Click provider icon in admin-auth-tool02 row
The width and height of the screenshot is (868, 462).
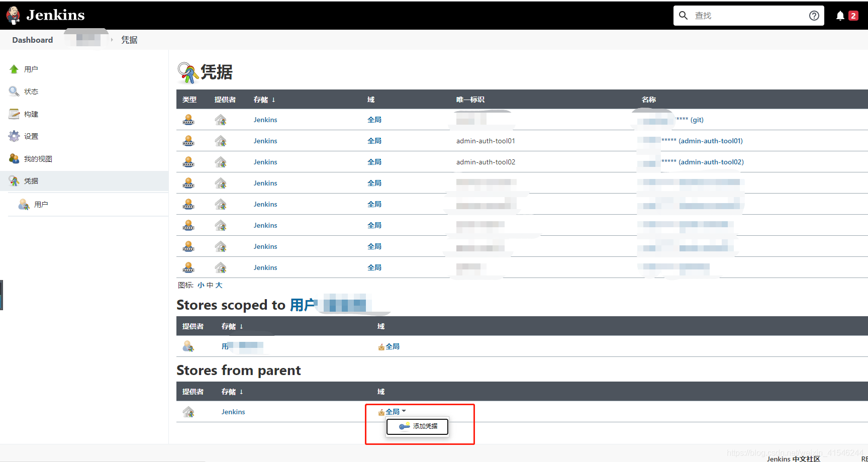tap(221, 162)
